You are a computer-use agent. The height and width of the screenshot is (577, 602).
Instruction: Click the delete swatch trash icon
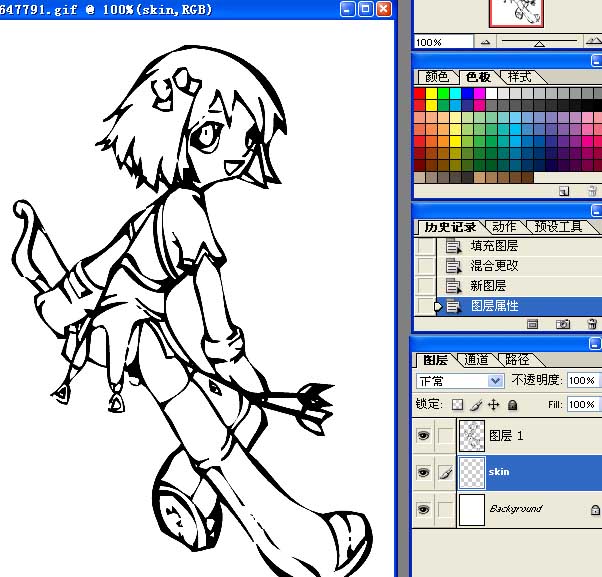592,191
